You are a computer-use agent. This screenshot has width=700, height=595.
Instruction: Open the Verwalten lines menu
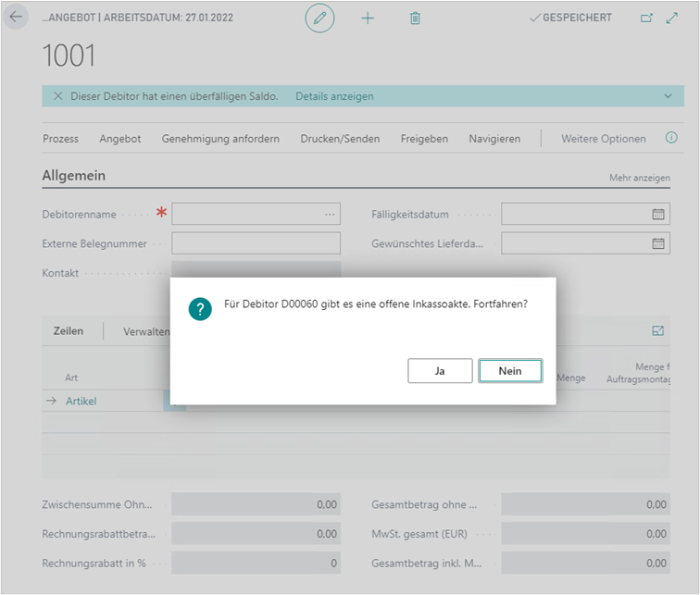[146, 331]
